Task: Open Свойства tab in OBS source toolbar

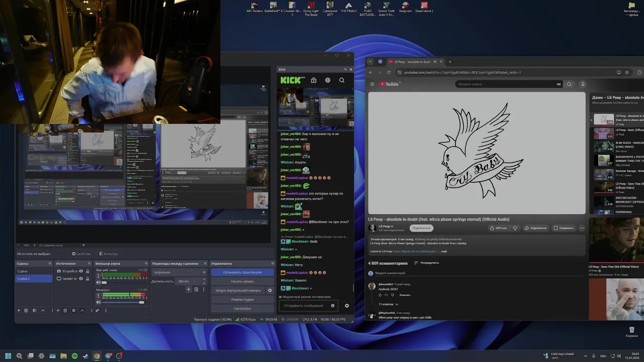Action: (81, 254)
